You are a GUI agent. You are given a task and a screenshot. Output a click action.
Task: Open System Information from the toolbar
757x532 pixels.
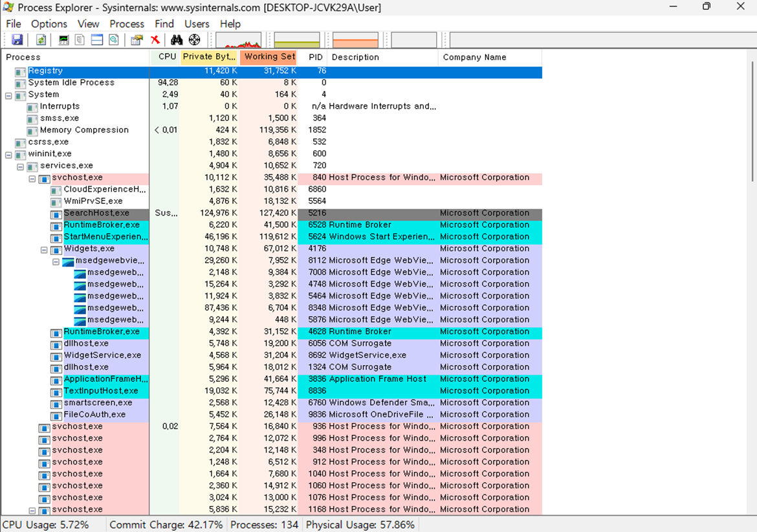tap(63, 40)
